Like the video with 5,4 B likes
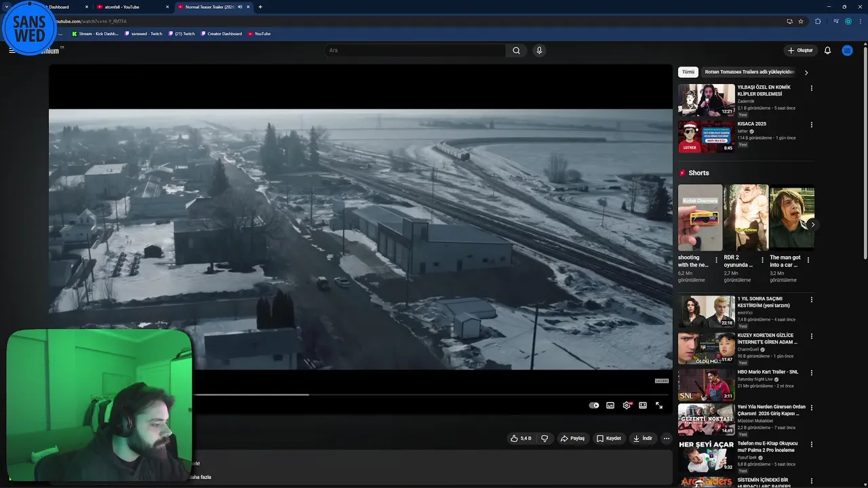The width and height of the screenshot is (868, 488). tap(521, 439)
